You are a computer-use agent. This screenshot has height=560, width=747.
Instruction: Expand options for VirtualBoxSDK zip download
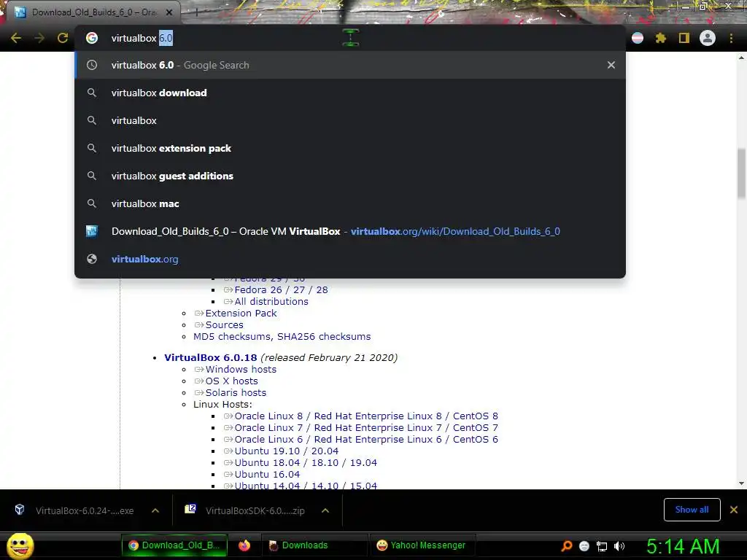tap(325, 510)
